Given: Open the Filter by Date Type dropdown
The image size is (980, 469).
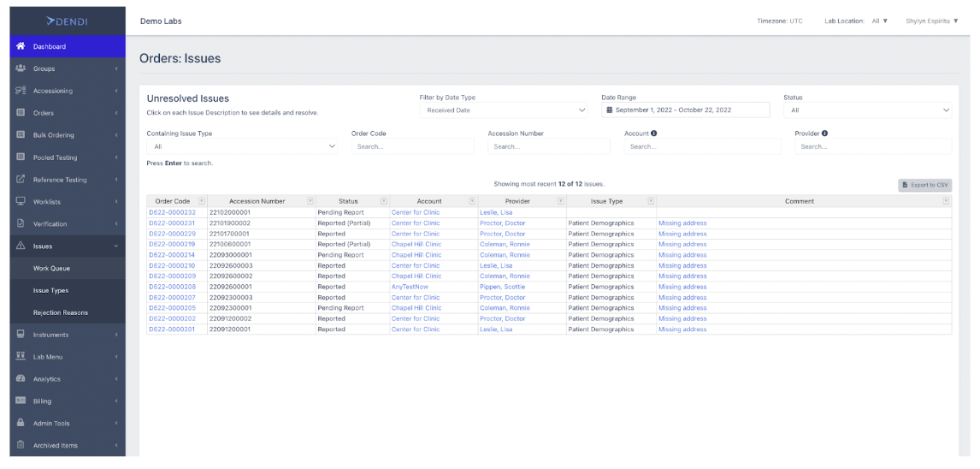Looking at the screenshot, I should point(504,110).
